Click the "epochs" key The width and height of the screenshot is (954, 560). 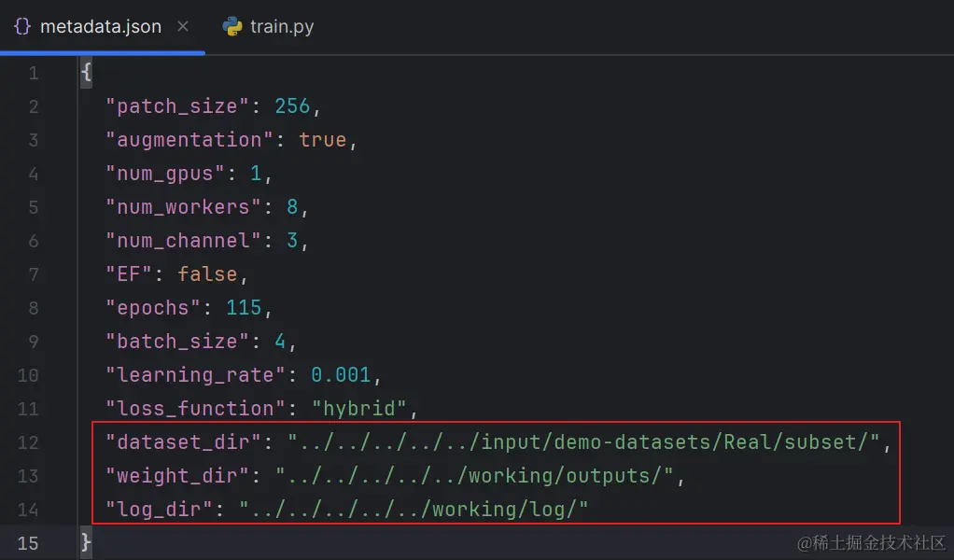[x=153, y=308]
